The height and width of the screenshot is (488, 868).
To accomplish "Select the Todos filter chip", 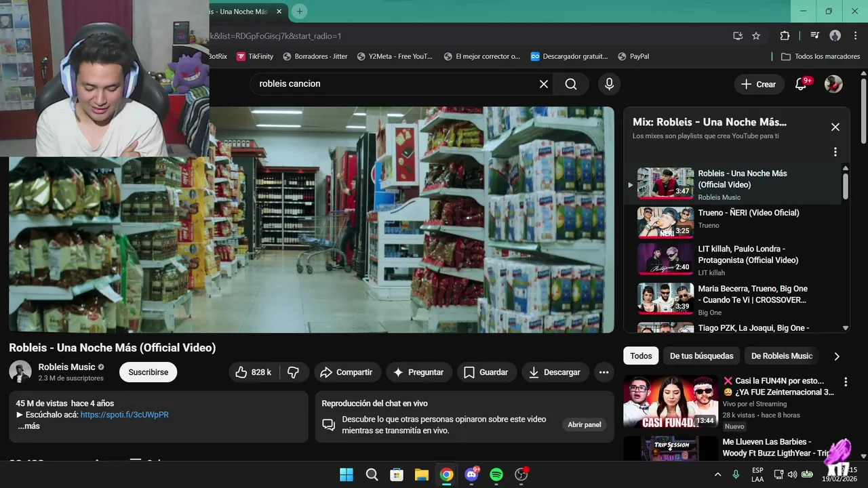I will click(641, 356).
